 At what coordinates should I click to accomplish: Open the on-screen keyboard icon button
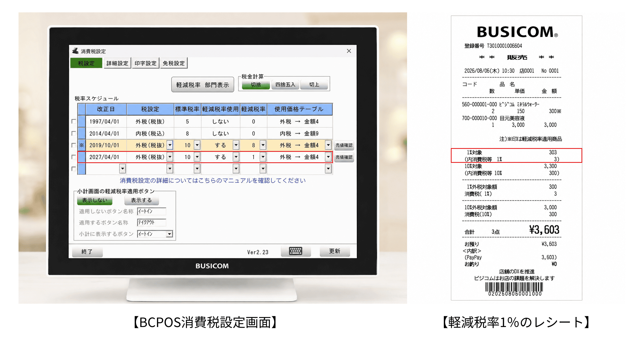point(296,251)
